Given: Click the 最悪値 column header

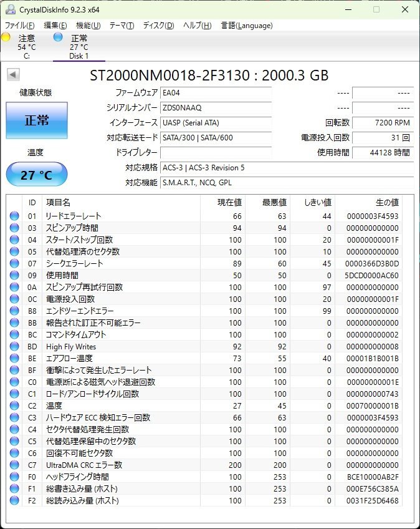Looking at the screenshot, I should click(x=267, y=202).
